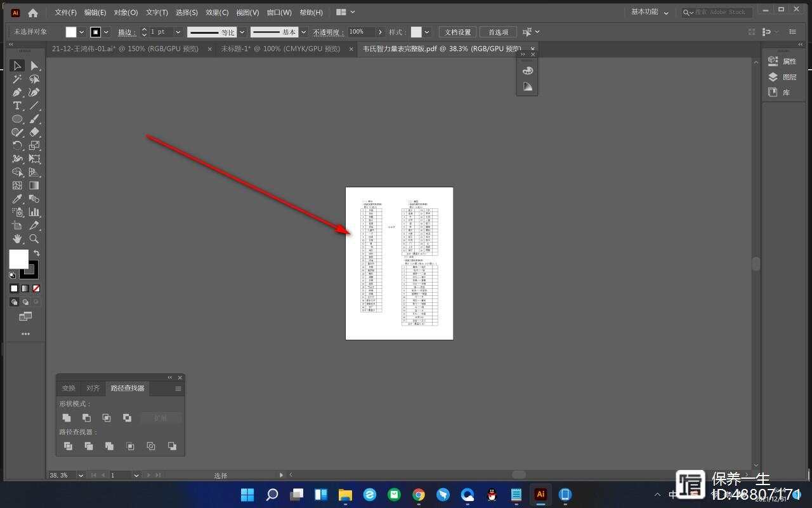The height and width of the screenshot is (508, 812).
Task: Choose the Blend tool
Action: click(34, 199)
